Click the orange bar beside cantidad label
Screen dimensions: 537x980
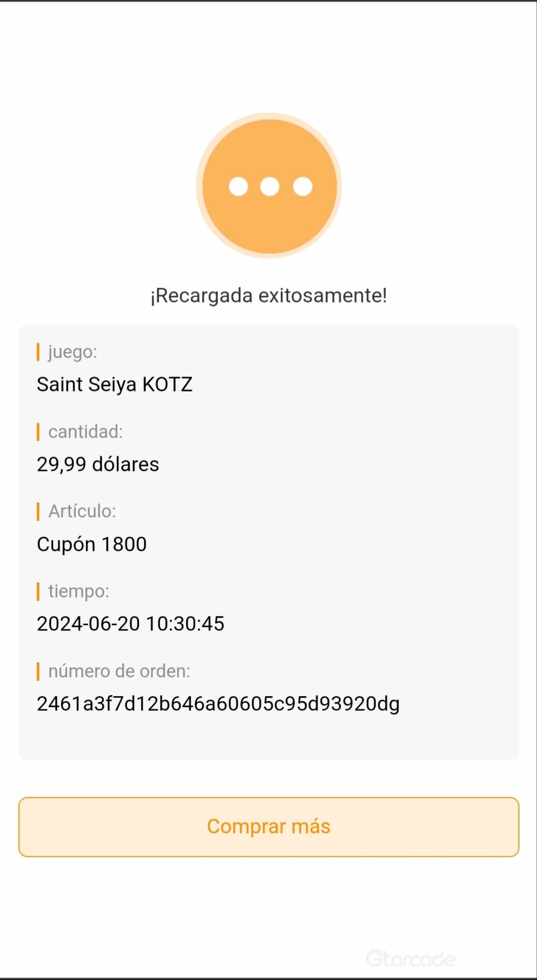coord(38,432)
